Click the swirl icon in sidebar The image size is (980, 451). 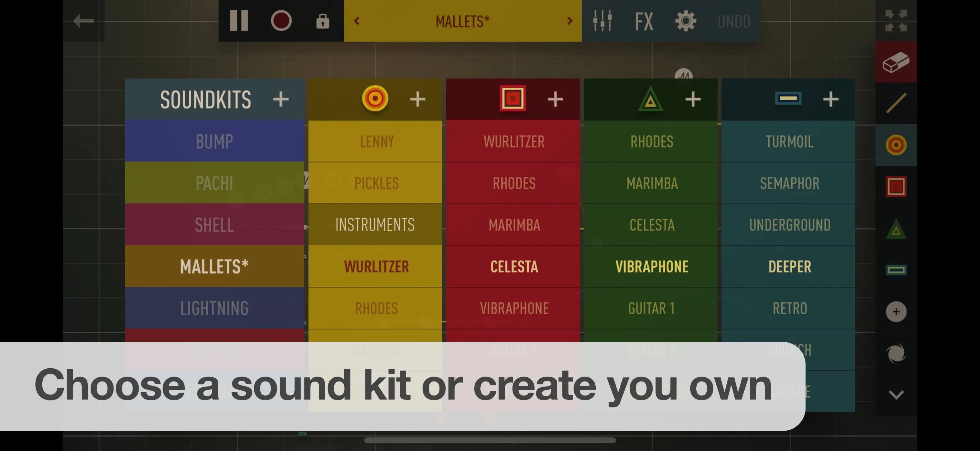pyautogui.click(x=896, y=353)
